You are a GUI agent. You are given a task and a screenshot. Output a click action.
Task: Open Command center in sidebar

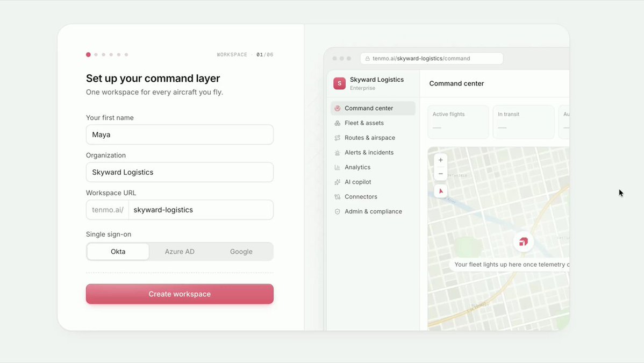(x=373, y=108)
